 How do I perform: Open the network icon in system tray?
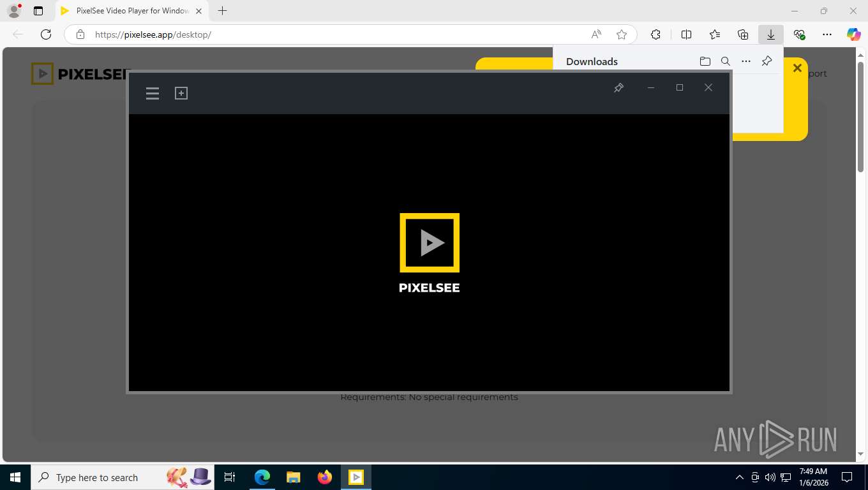pyautogui.click(x=786, y=477)
